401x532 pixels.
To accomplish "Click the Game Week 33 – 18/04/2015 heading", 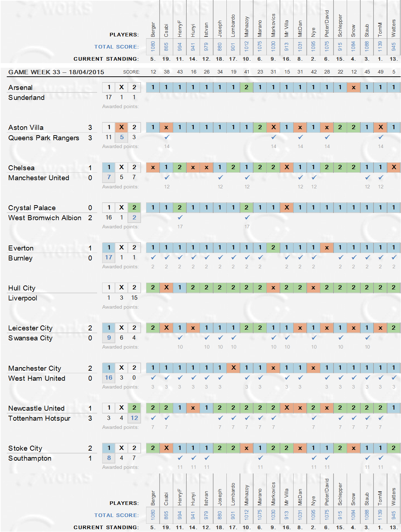I will 56,72.
